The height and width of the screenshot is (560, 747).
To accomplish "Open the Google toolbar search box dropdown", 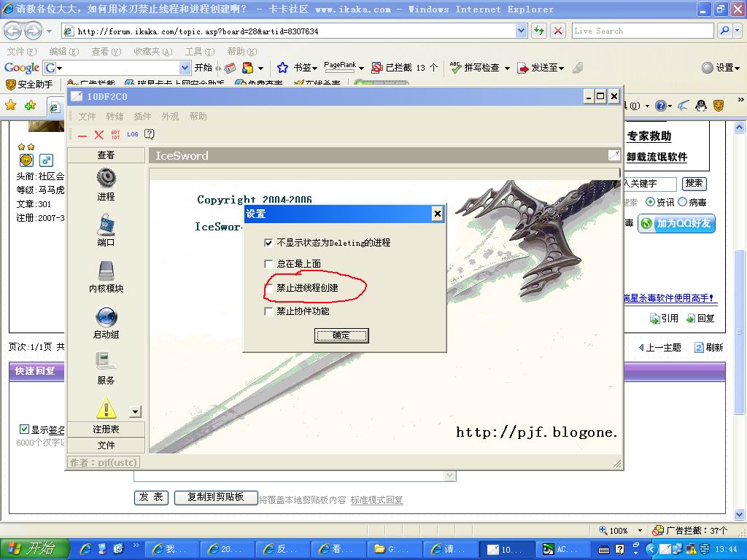I will (185, 68).
